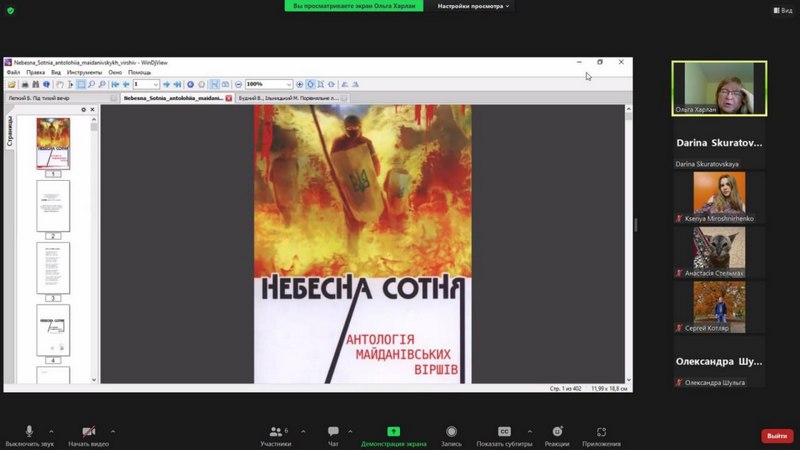Click the Запись record button

[452, 436]
